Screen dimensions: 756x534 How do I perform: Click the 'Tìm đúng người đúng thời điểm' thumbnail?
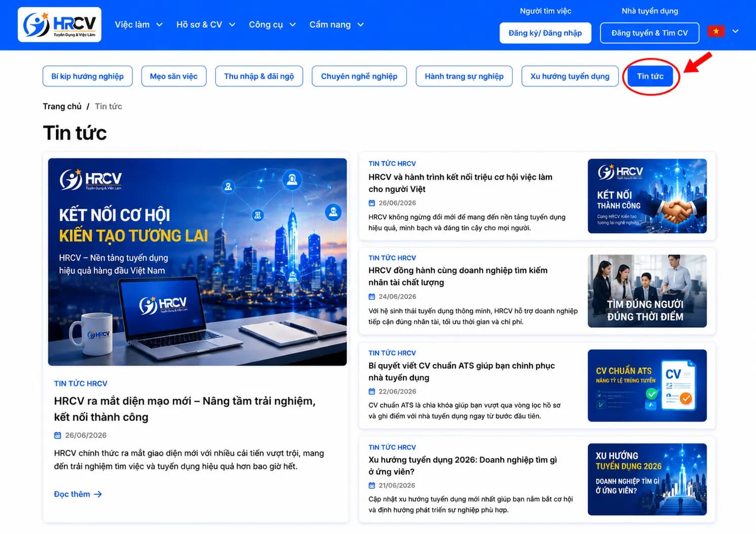coord(647,291)
